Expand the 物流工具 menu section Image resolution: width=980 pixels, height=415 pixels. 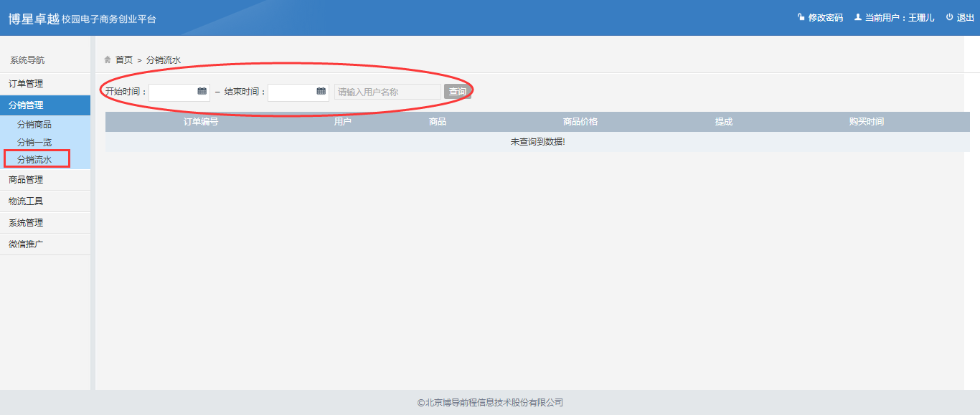point(26,201)
